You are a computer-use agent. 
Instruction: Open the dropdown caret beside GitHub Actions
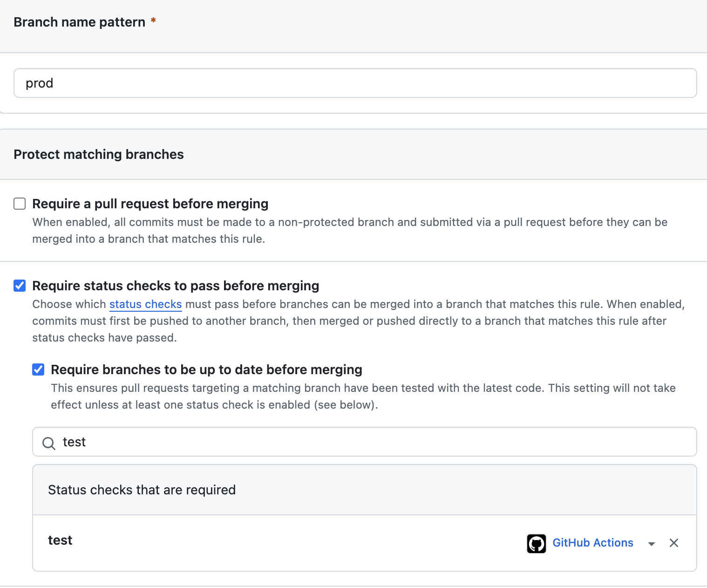[x=652, y=544]
